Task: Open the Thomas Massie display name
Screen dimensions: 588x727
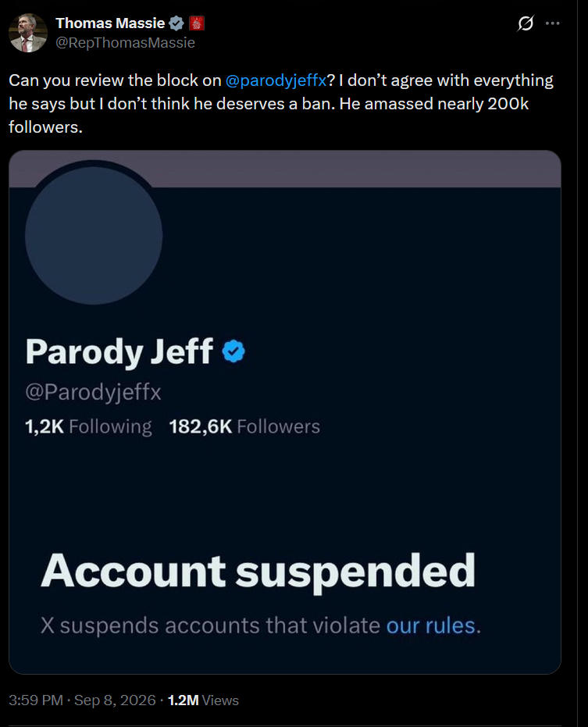Action: [x=110, y=23]
